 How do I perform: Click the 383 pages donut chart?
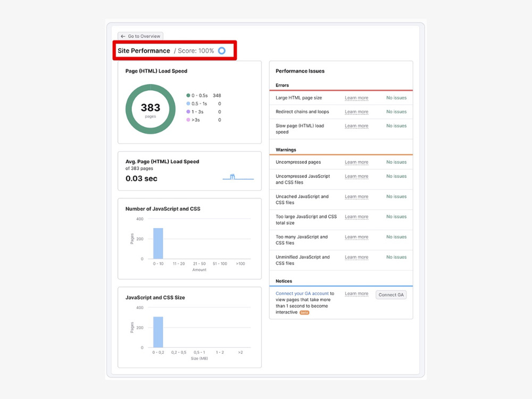(x=151, y=109)
